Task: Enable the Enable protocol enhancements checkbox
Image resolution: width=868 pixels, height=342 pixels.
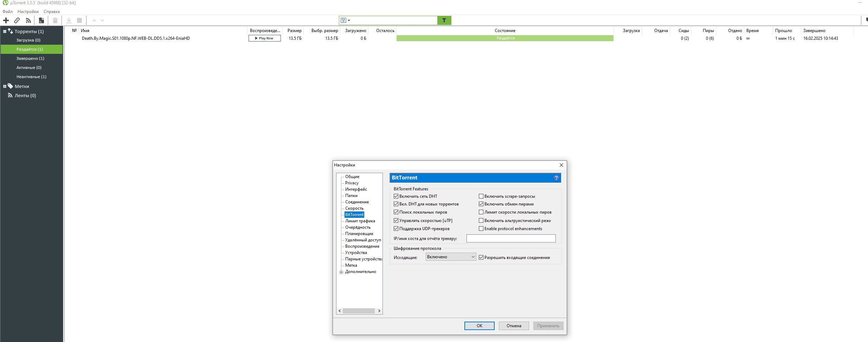Action: click(481, 229)
